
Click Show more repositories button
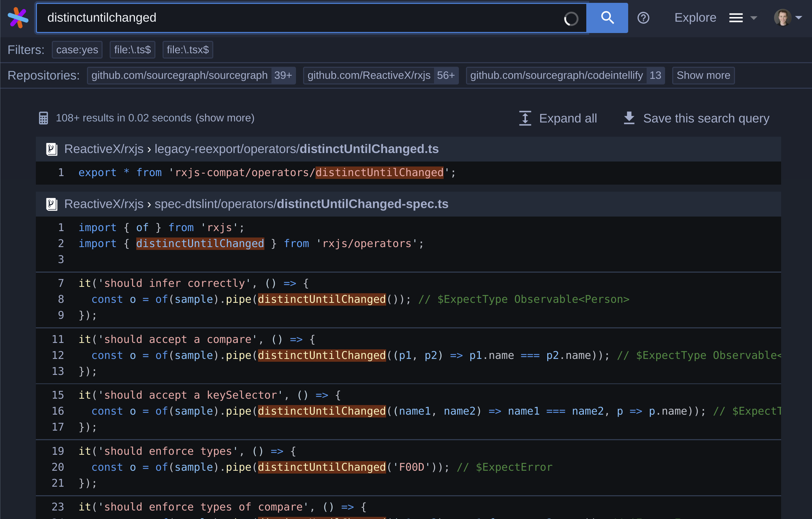tap(703, 76)
